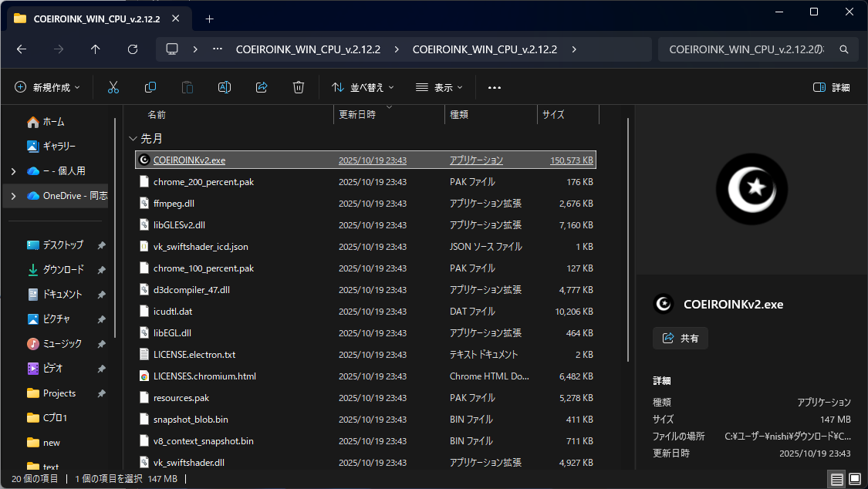Click the Delete trash can icon
868x489 pixels.
tap(299, 87)
